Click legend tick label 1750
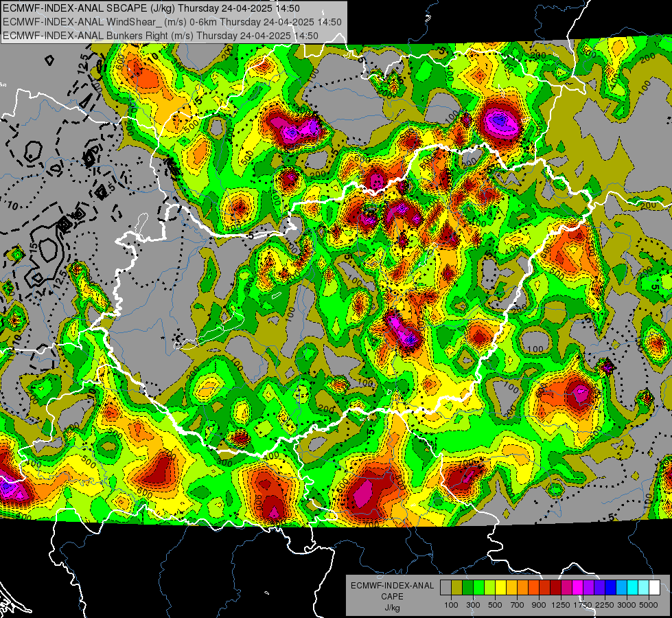This screenshot has height=618, width=672. 583,605
